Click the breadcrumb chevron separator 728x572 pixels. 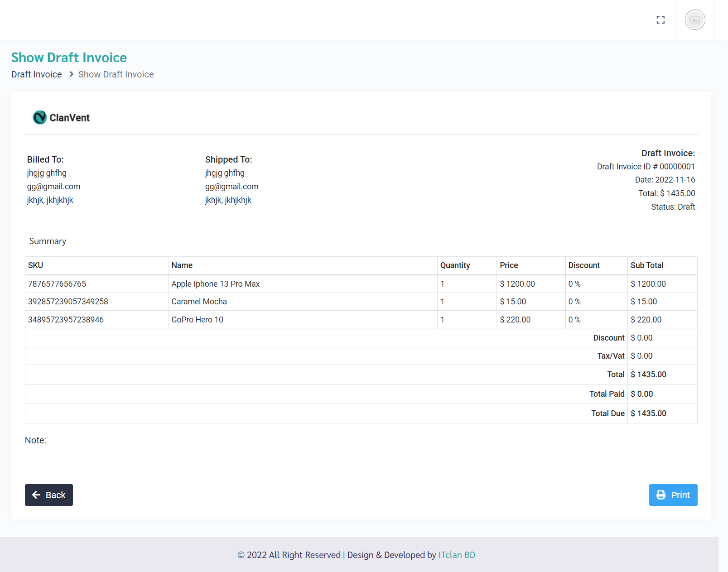(71, 74)
